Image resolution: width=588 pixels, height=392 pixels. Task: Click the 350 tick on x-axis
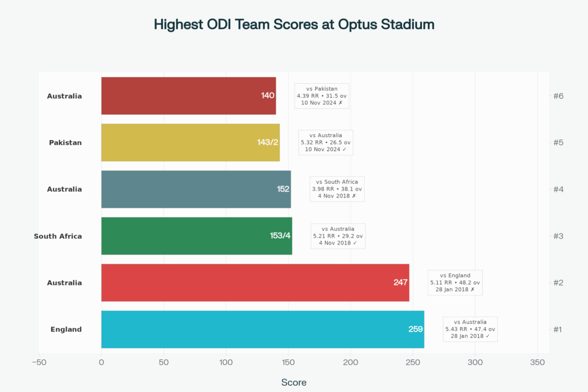point(537,363)
